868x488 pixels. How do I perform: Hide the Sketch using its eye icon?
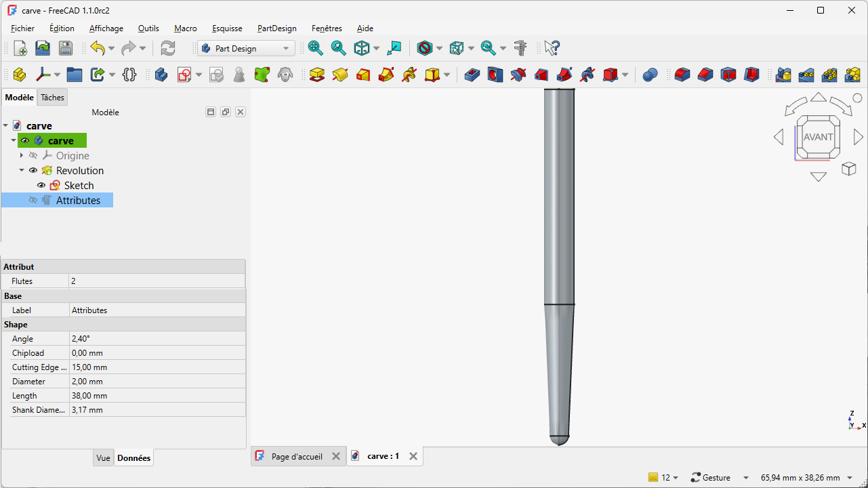41,186
